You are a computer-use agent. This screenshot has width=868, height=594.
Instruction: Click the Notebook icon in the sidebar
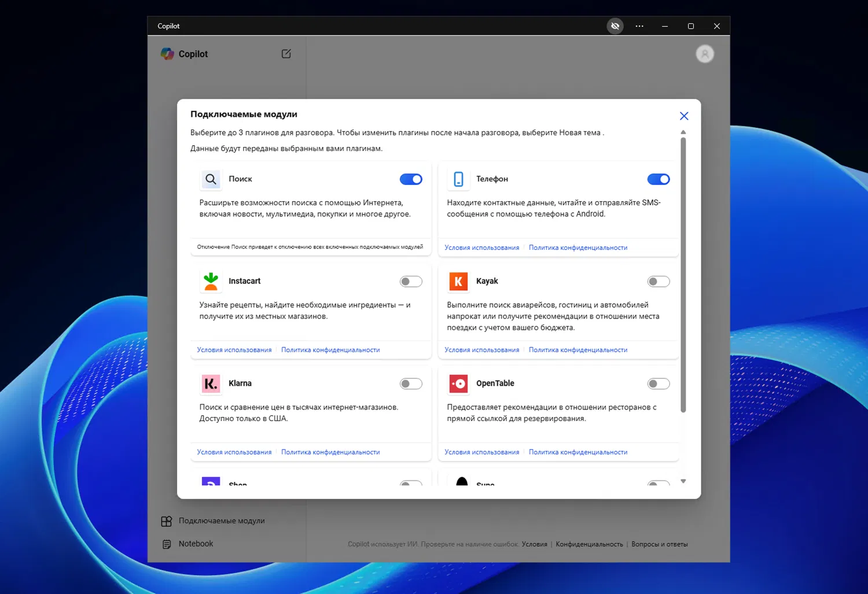167,544
